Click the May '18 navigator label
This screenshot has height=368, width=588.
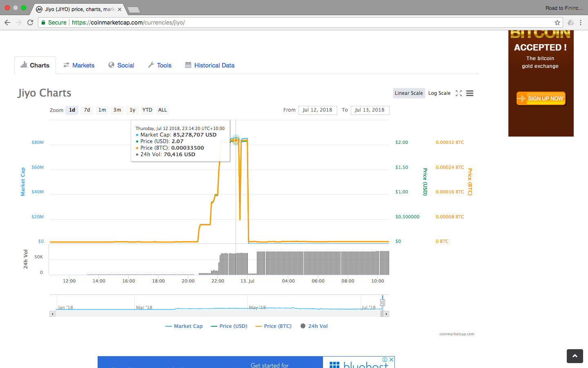257,307
